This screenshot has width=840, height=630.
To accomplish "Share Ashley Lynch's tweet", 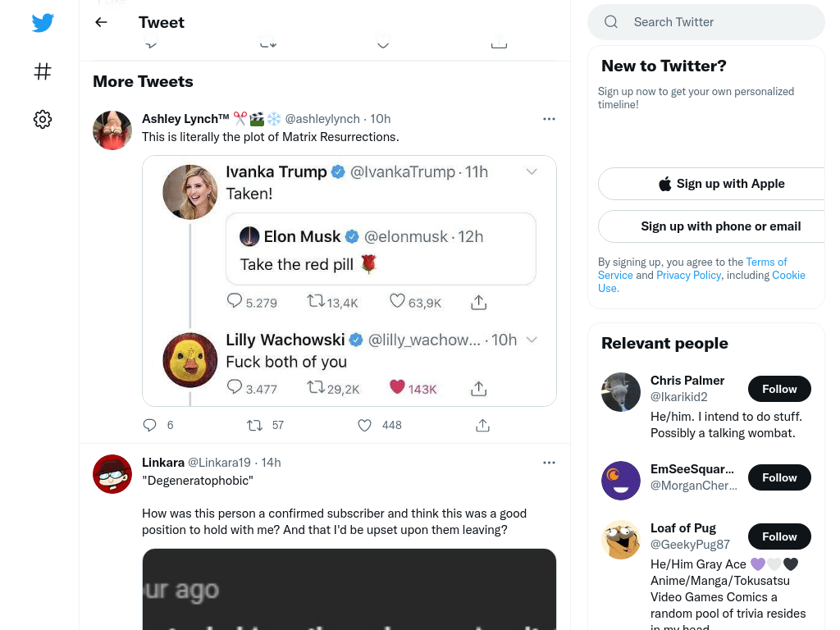I will click(x=482, y=426).
